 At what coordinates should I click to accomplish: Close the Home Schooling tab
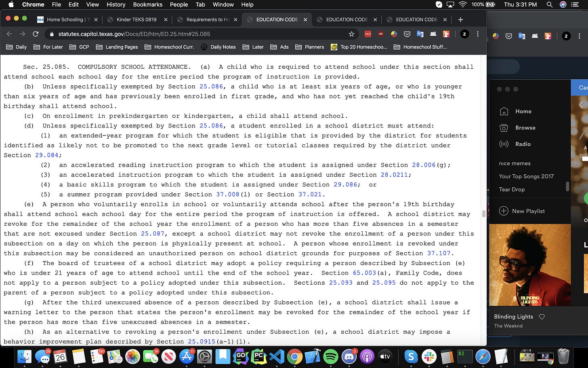[x=96, y=19]
